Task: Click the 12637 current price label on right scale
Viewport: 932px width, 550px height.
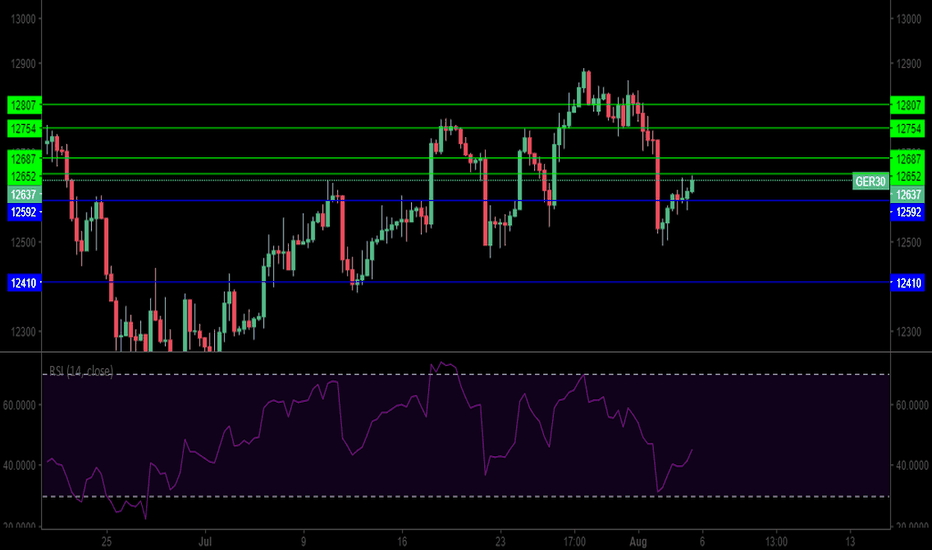Action: [908, 194]
